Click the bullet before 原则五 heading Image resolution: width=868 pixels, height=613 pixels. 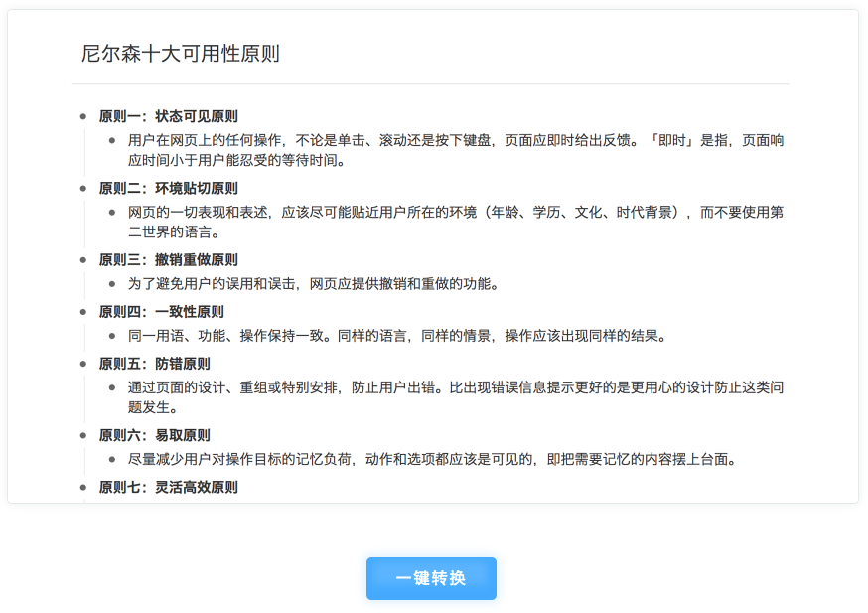coord(83,364)
